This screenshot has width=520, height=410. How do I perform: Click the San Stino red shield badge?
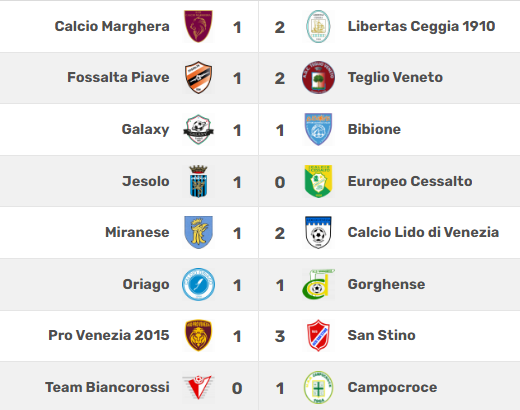coord(318,335)
